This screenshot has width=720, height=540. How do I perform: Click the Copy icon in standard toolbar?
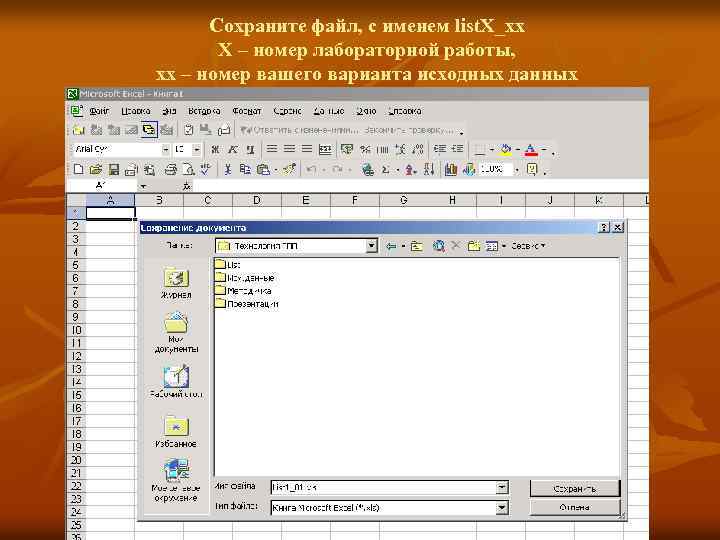(245, 169)
